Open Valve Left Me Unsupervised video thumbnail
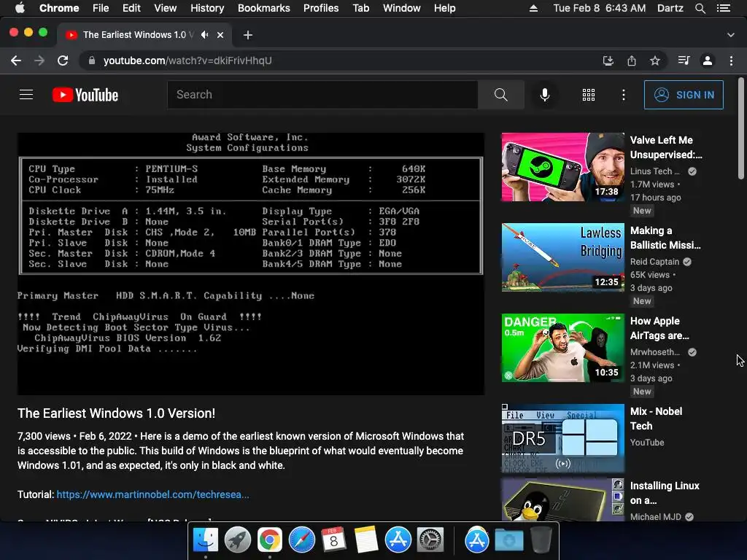This screenshot has height=560, width=747. pyautogui.click(x=562, y=167)
